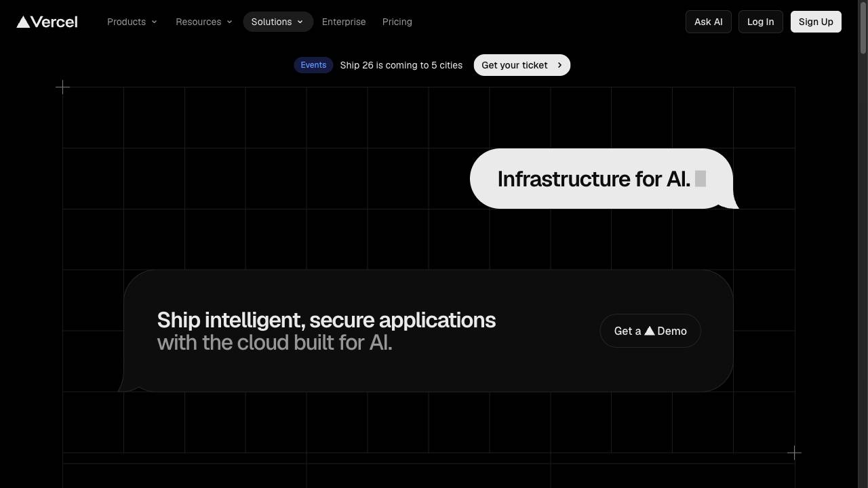868x488 pixels.
Task: Click the page's vertical scrollbar thumb
Action: coord(863,27)
